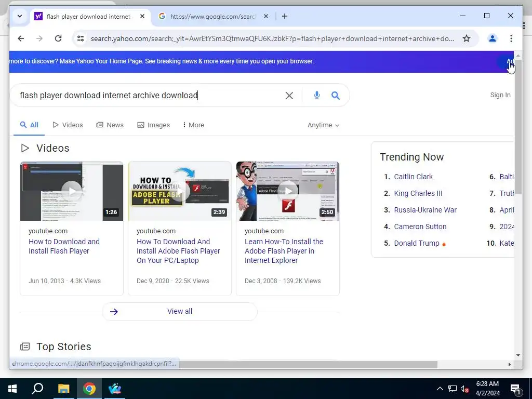Open the notification center icon
Screen dimensions: 532x399
coord(515,389)
